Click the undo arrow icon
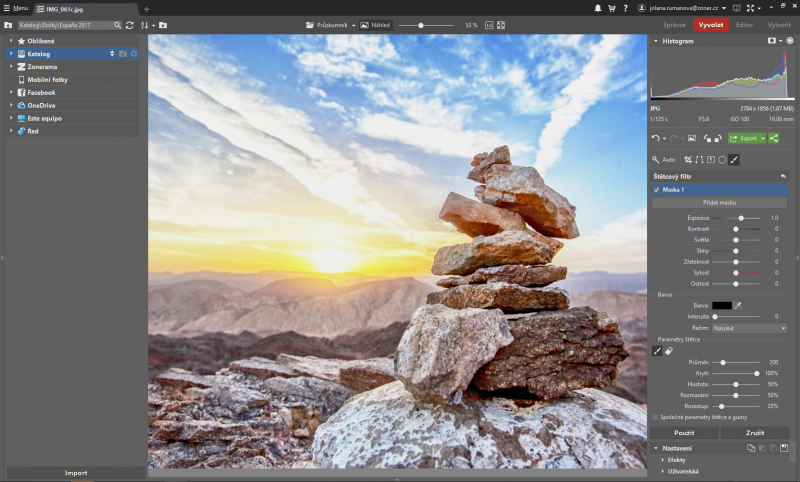The height and width of the screenshot is (482, 800). (x=655, y=138)
